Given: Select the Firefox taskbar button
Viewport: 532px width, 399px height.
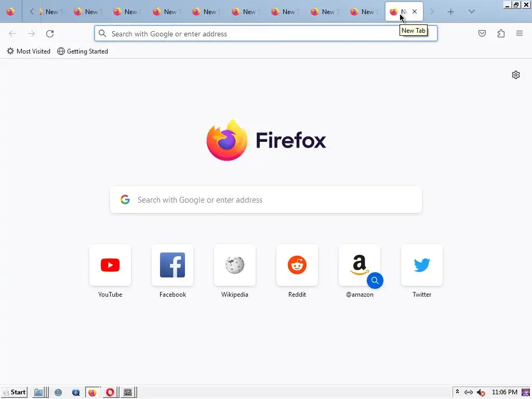Looking at the screenshot, I should click(x=92, y=393).
